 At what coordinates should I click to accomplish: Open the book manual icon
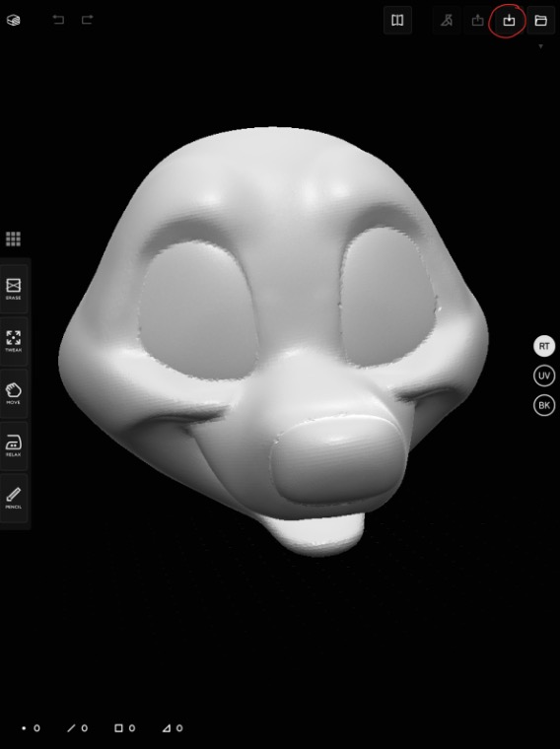pyautogui.click(x=397, y=20)
